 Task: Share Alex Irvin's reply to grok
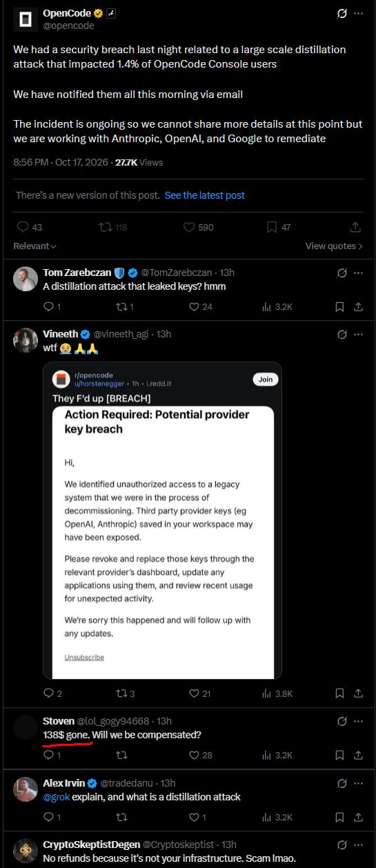[358, 817]
